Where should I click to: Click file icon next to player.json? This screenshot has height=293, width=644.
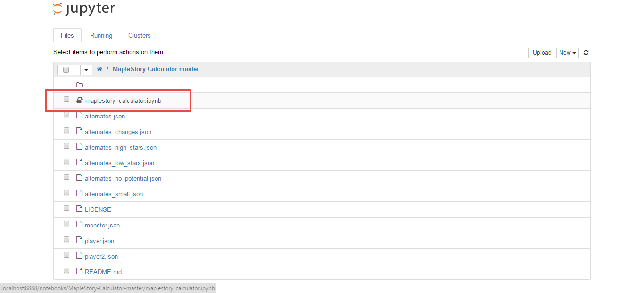pos(79,240)
